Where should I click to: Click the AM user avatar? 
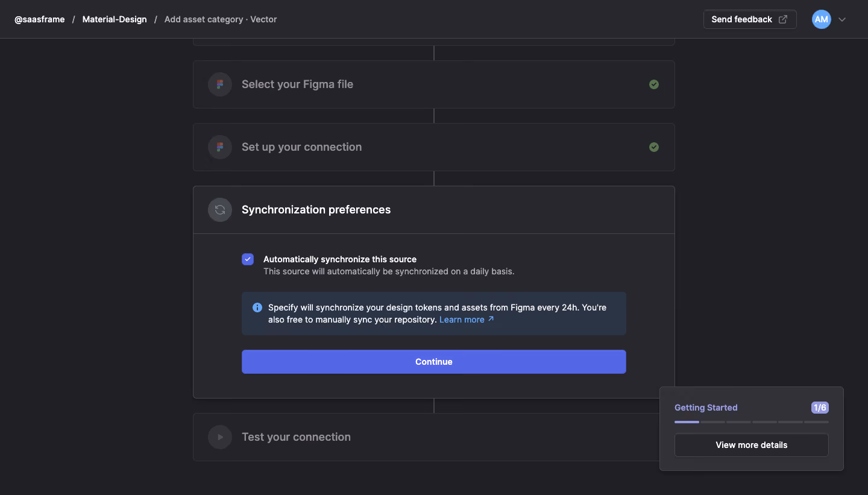coord(822,19)
